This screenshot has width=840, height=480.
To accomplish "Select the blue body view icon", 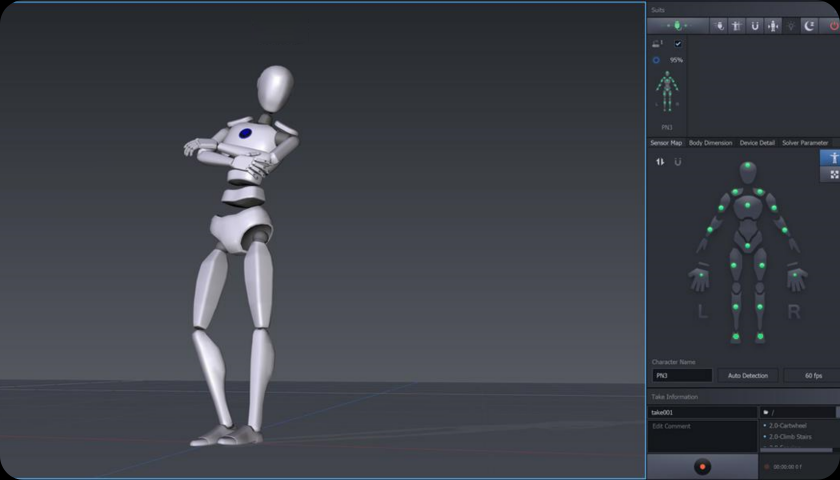I will point(831,157).
